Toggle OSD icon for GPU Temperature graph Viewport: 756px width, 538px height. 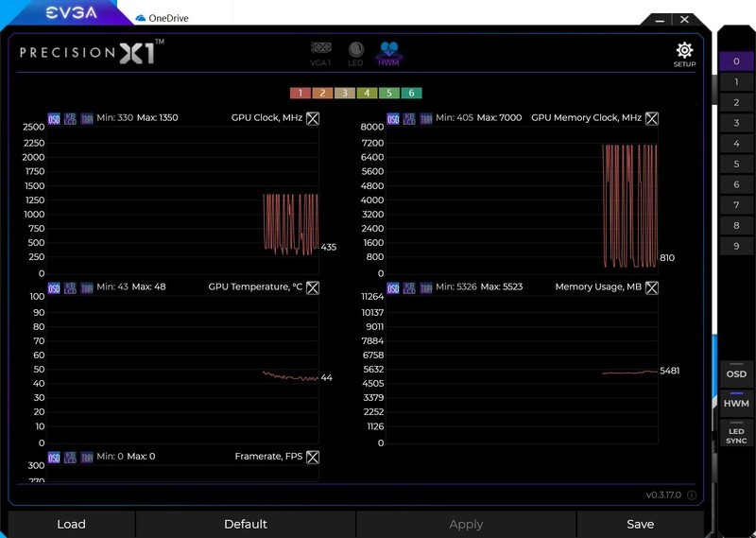pos(54,287)
